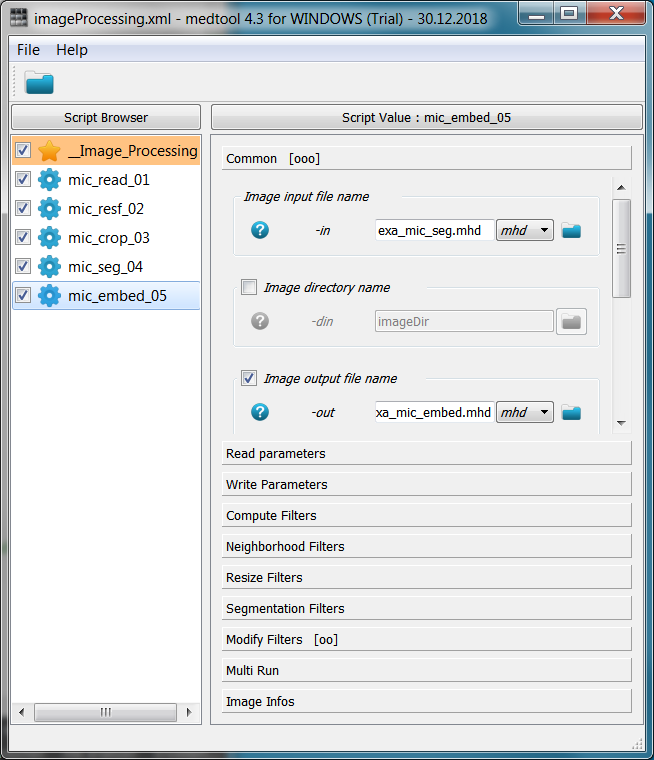Screen dimensions: 654x760
Task: Collapse the Common [ooo] section
Action: [427, 158]
